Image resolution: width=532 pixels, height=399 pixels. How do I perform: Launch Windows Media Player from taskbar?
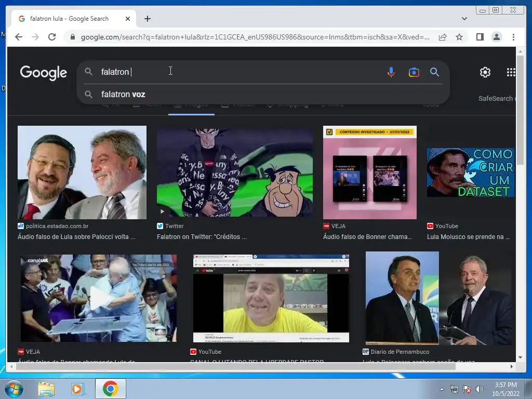pos(77,389)
